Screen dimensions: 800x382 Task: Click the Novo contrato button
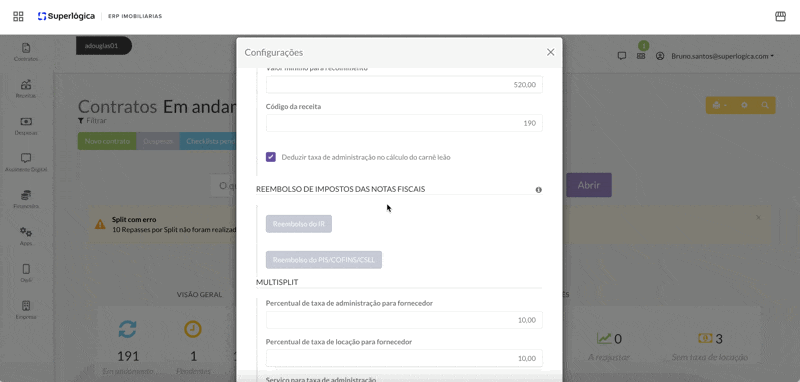click(107, 141)
